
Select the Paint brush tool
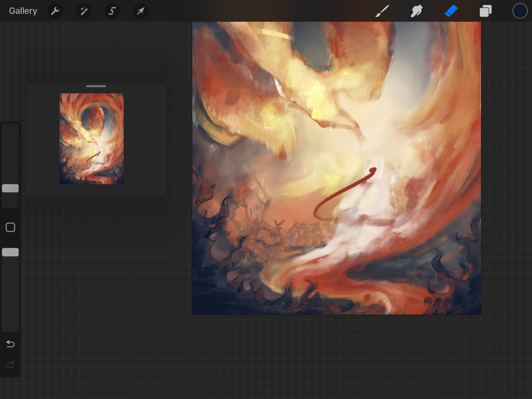(x=382, y=11)
